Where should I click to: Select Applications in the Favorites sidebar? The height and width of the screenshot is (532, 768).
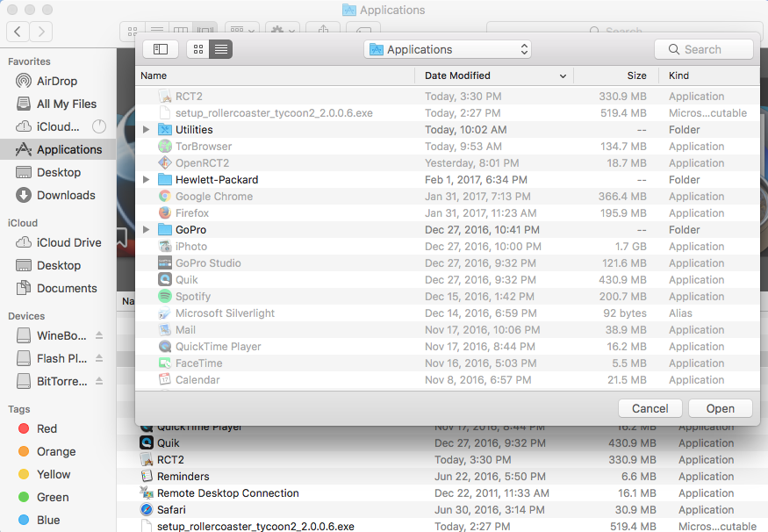tap(58, 149)
